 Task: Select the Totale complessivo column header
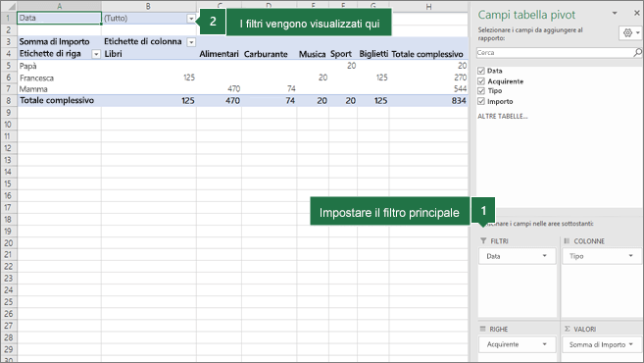tap(428, 54)
